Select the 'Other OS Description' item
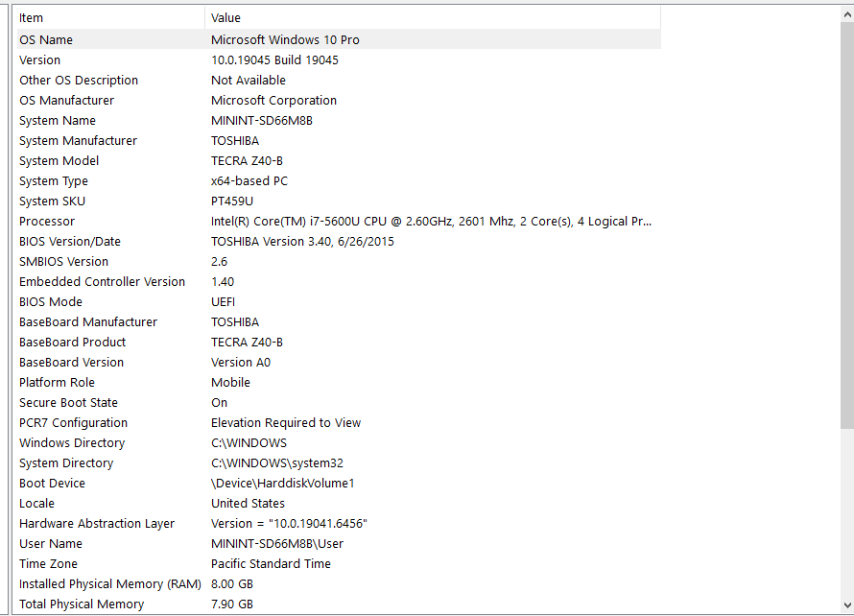This screenshot has width=854, height=616. click(79, 80)
